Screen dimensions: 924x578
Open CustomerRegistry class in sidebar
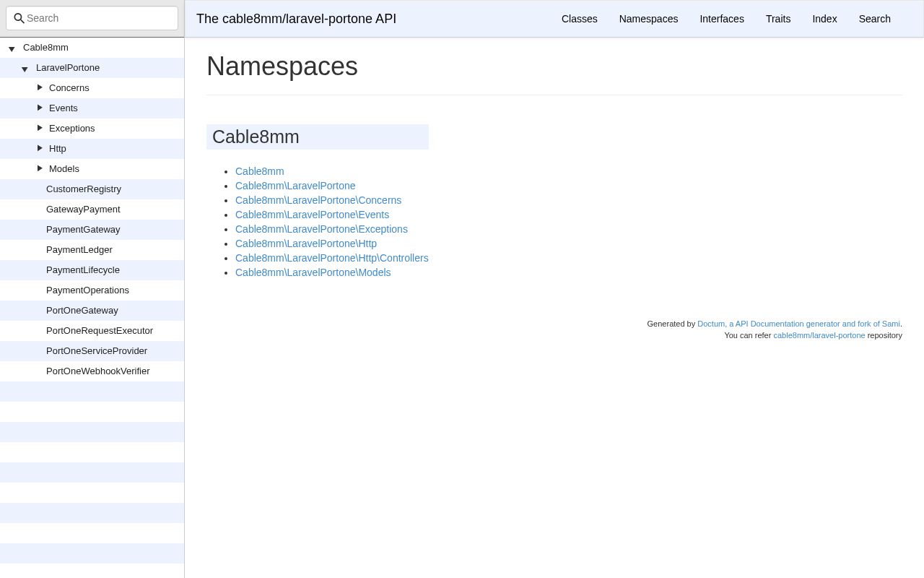click(x=84, y=189)
